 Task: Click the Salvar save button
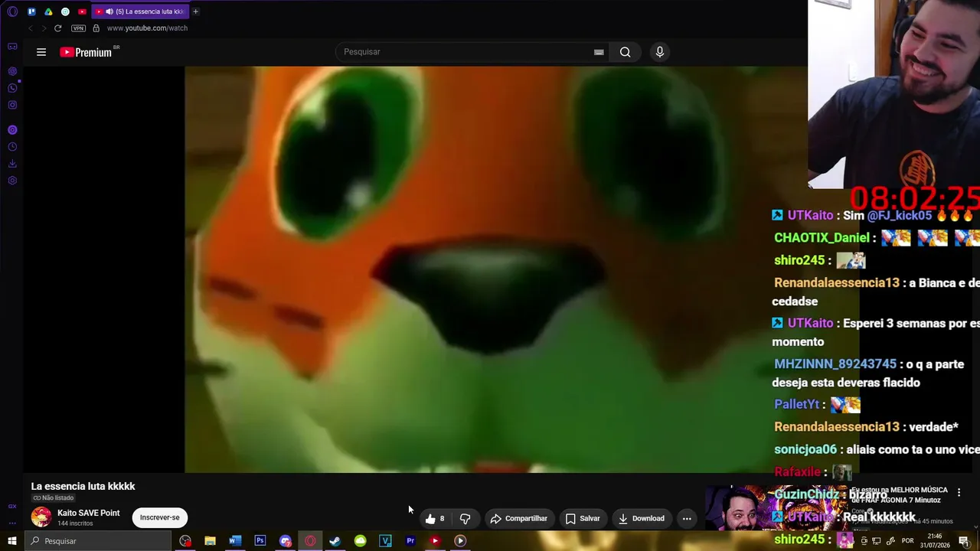(583, 518)
